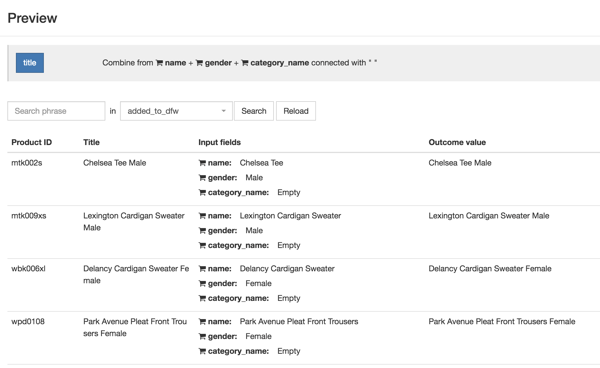600x368 pixels.
Task: Click cart icon beside name: Delancy Cardigan Sweater
Action: [x=202, y=269]
